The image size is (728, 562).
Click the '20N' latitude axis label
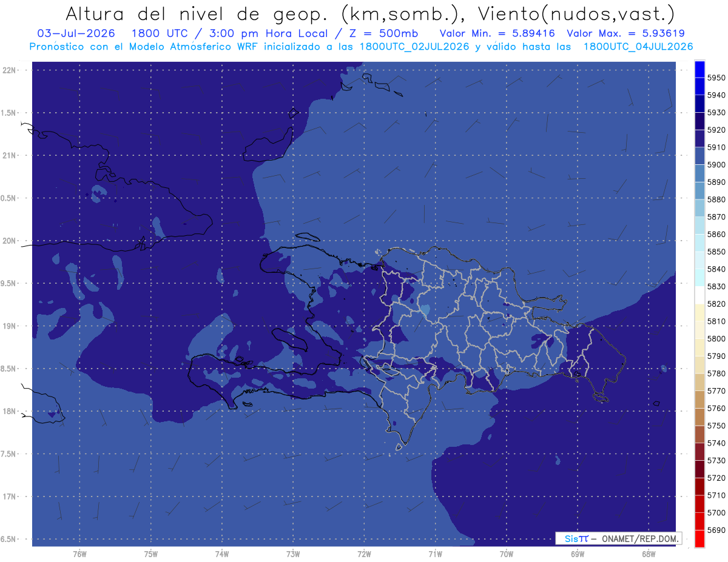[x=9, y=241]
